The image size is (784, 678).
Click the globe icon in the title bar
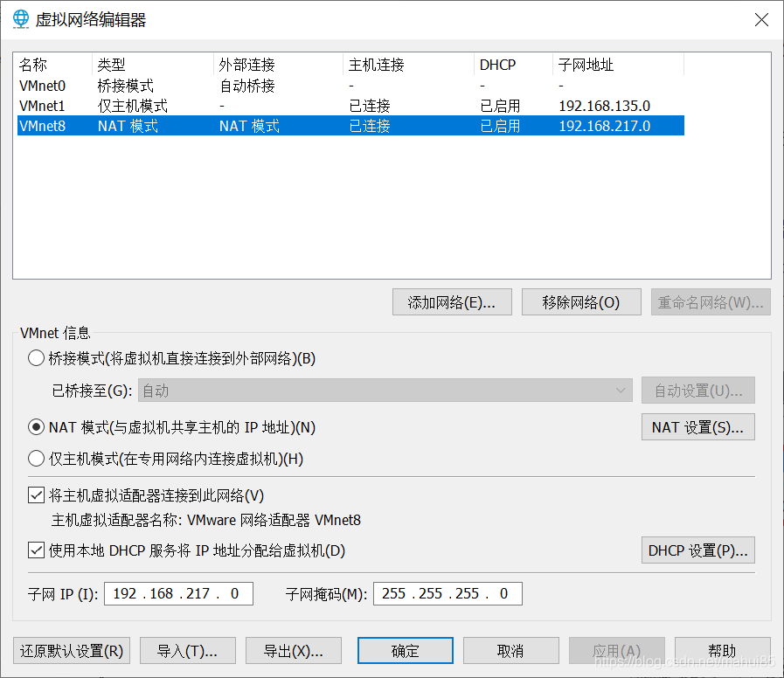tap(20, 19)
